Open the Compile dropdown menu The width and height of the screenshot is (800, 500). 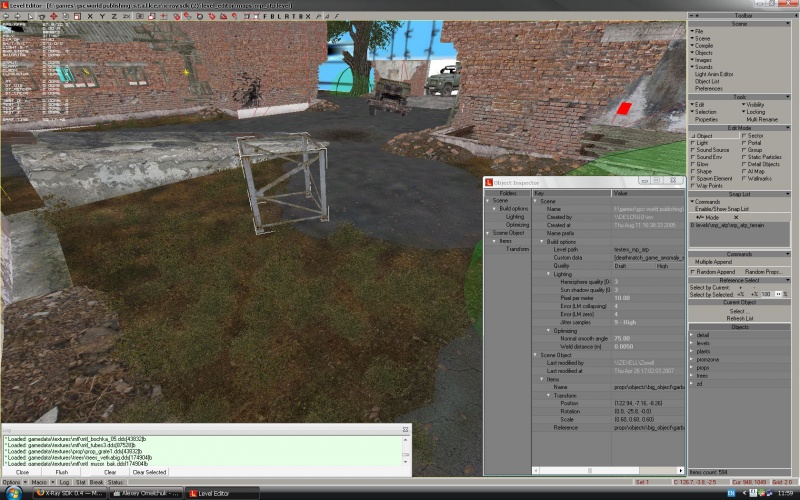point(704,45)
